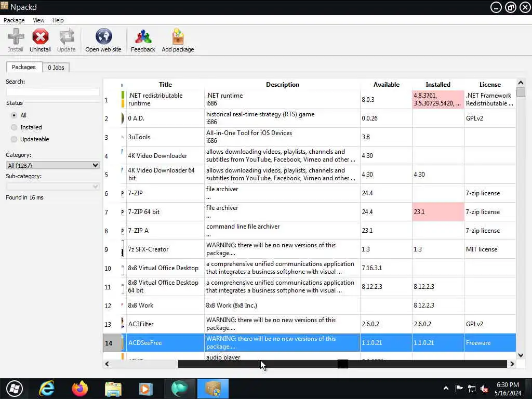The width and height of the screenshot is (532, 399).
Task: Select the 0 A.D. package row
Action: tap(310, 118)
